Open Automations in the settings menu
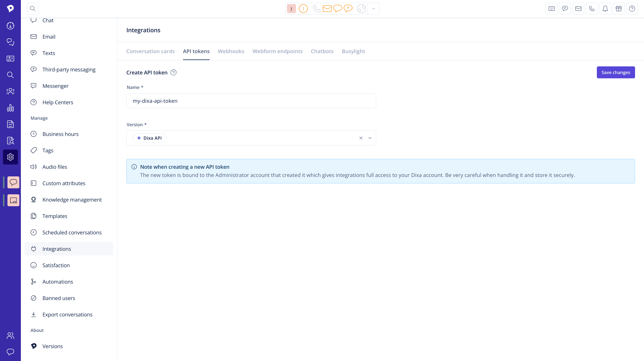 coord(58,282)
